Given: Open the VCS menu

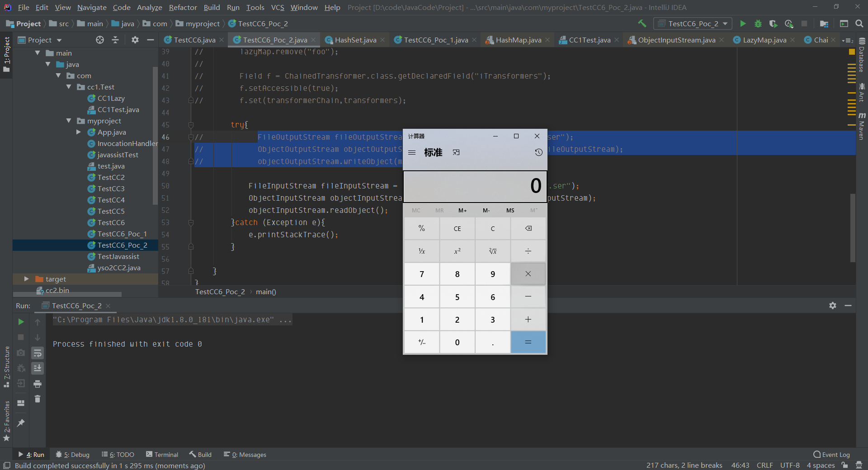Looking at the screenshot, I should [278, 7].
